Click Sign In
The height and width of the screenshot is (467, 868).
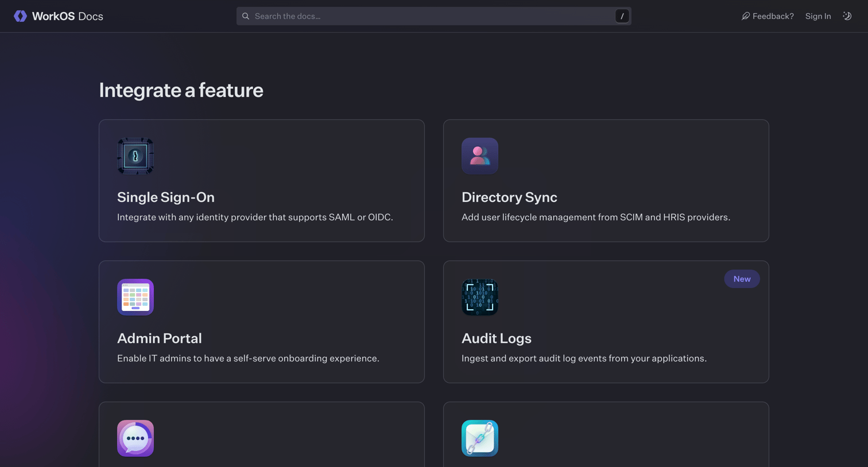[x=818, y=16]
